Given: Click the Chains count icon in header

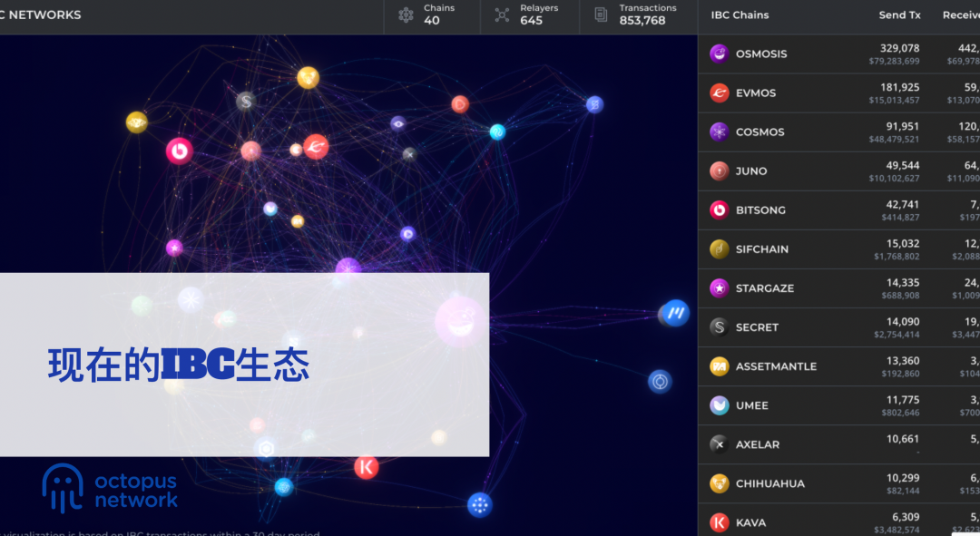Looking at the screenshot, I should [x=407, y=15].
